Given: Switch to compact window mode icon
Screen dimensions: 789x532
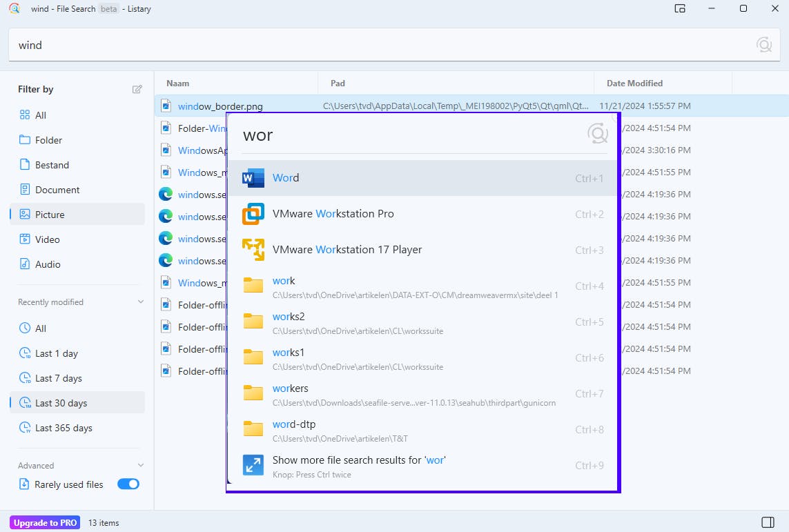Looking at the screenshot, I should point(680,9).
